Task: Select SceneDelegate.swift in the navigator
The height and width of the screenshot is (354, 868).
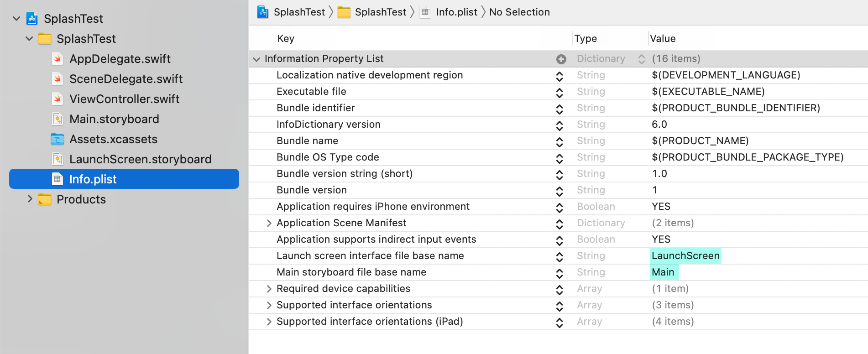Action: click(126, 79)
